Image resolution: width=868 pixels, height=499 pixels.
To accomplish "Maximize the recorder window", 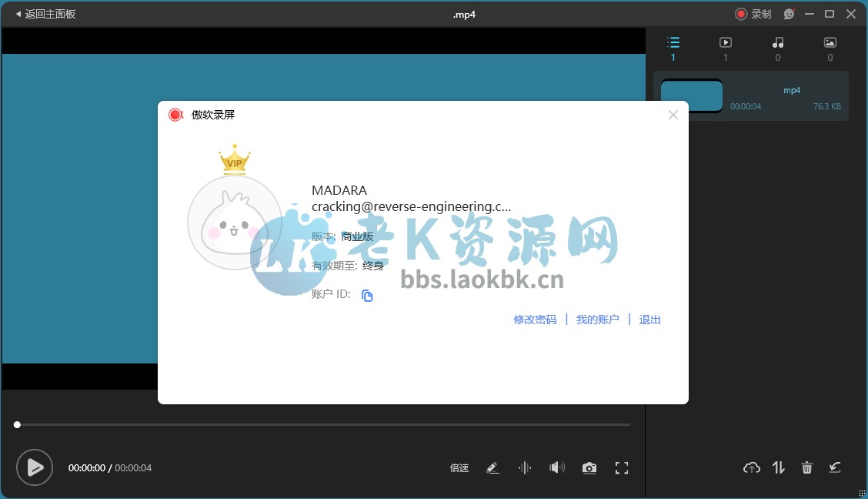I will coord(830,14).
